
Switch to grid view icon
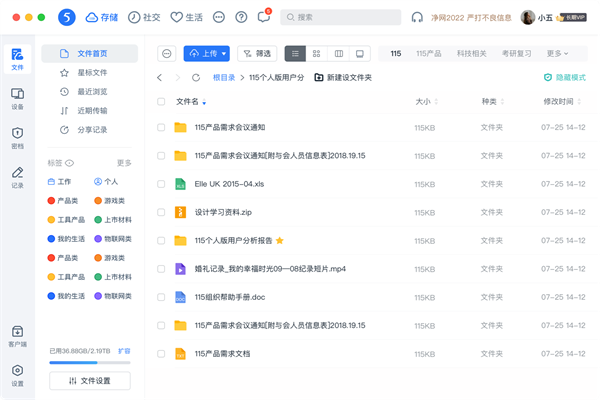[316, 54]
